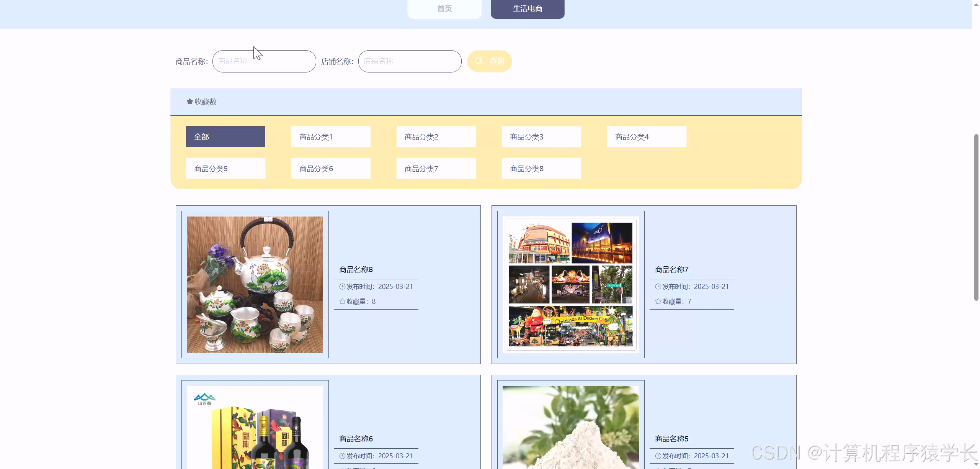Select the 商品分类3 filter
Screen dimensions: 980x469
point(541,136)
